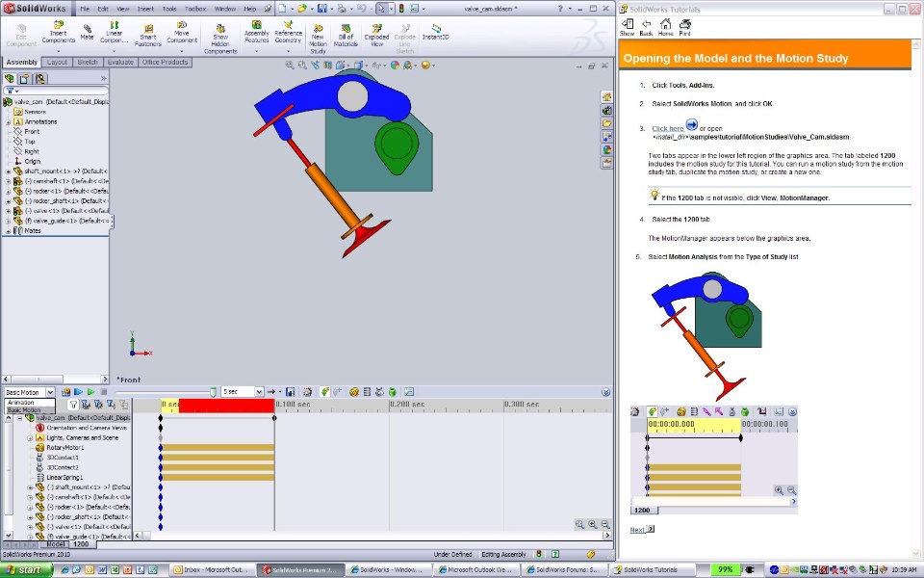This screenshot has width=924, height=578.
Task: Click the playback position slider handle
Action: coord(214,392)
